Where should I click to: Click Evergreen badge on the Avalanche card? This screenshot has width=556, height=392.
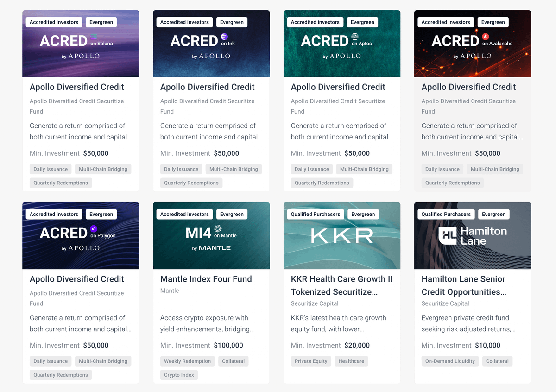[493, 22]
